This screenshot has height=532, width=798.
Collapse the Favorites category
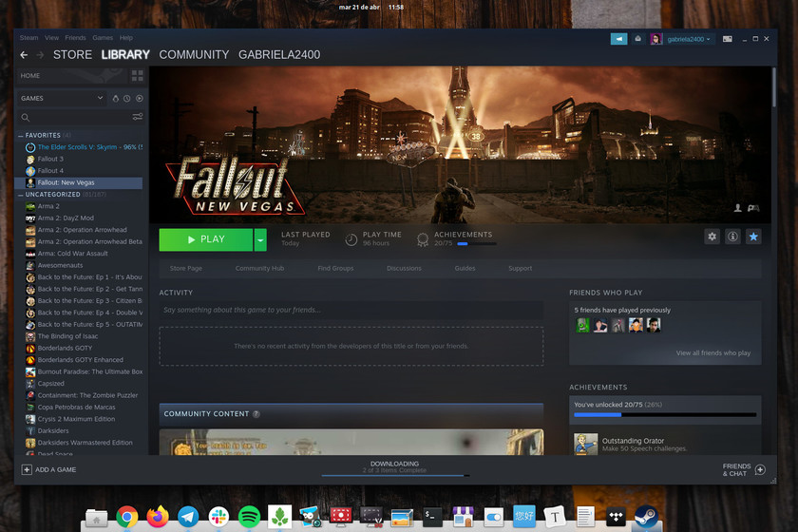point(20,136)
